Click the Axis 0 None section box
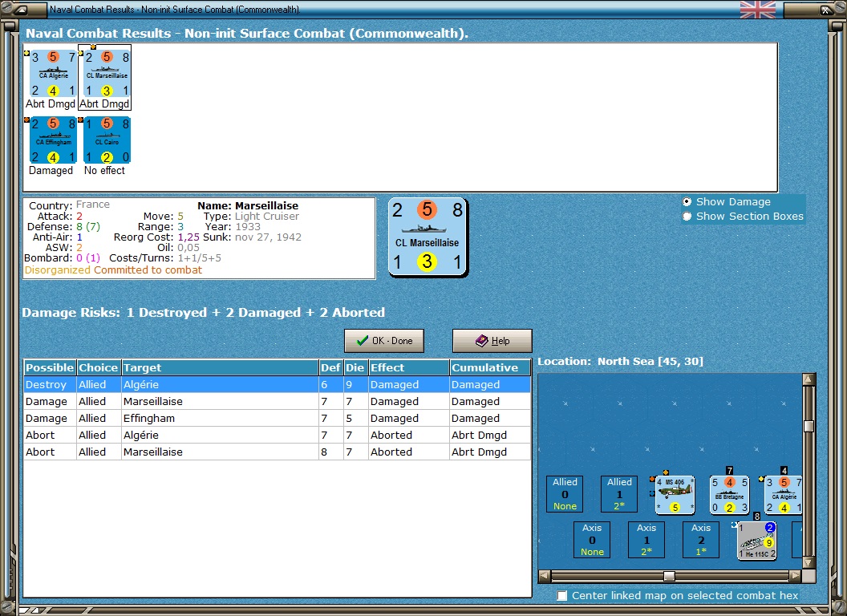This screenshot has height=616, width=847. click(x=592, y=539)
